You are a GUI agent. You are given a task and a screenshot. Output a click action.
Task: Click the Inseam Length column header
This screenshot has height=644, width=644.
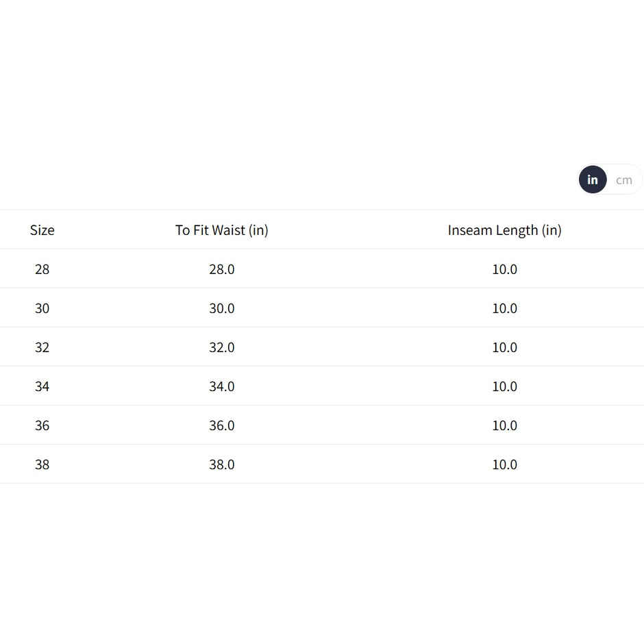click(x=504, y=230)
